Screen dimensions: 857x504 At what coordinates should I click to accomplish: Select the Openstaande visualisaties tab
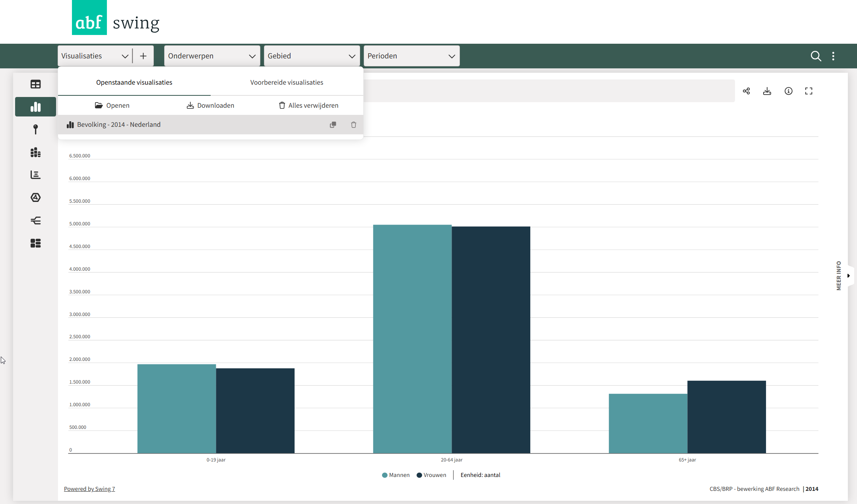point(134,82)
